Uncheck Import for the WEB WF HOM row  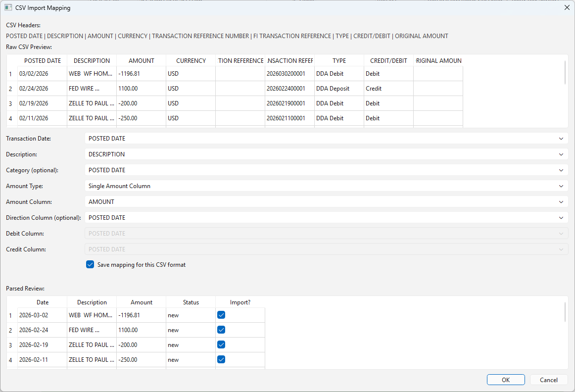(221, 315)
